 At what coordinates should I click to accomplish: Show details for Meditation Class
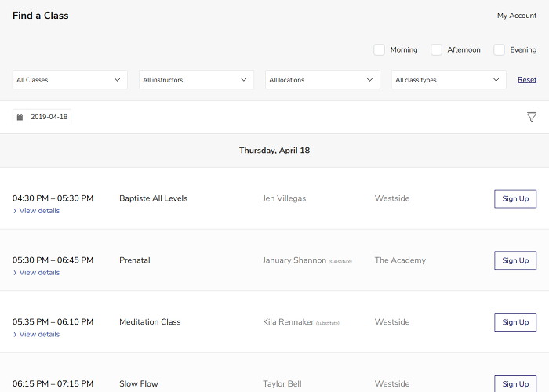[36, 334]
